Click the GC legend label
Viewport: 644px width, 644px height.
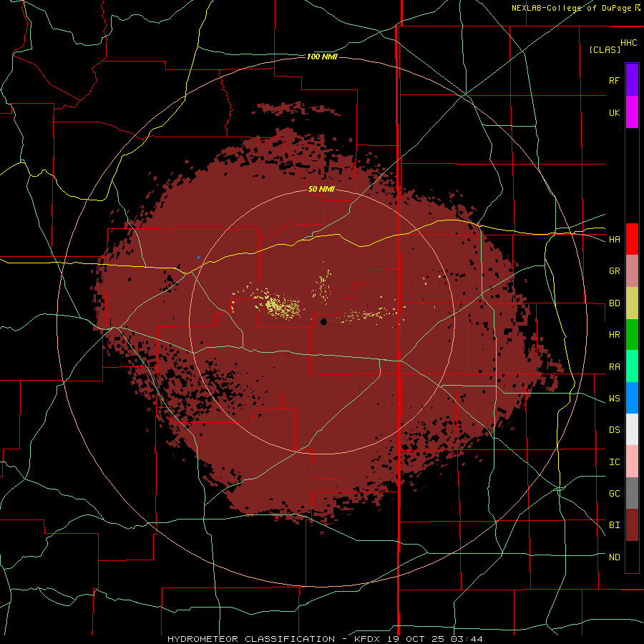pyautogui.click(x=614, y=494)
